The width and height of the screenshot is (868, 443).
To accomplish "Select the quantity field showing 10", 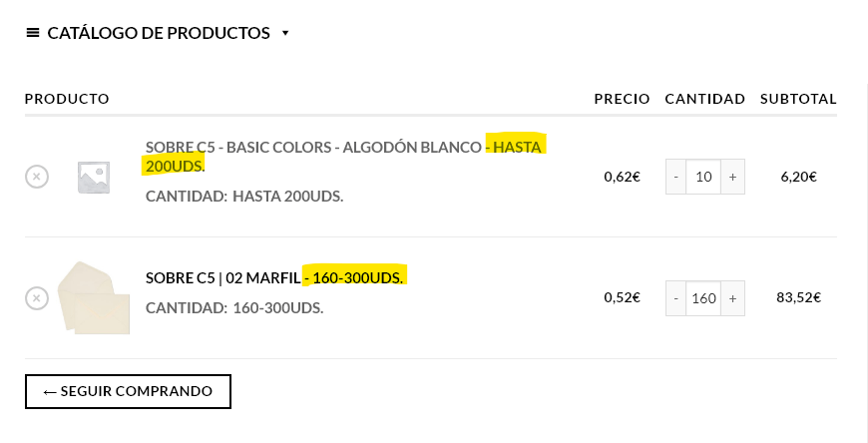I will [703, 177].
